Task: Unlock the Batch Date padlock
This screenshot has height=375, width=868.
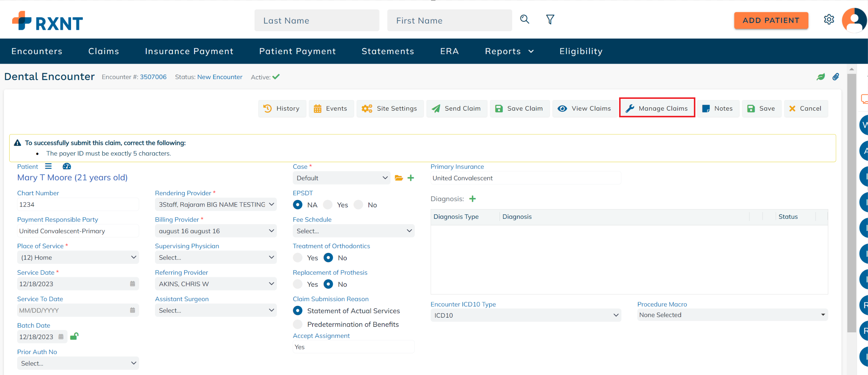Action: pos(74,336)
